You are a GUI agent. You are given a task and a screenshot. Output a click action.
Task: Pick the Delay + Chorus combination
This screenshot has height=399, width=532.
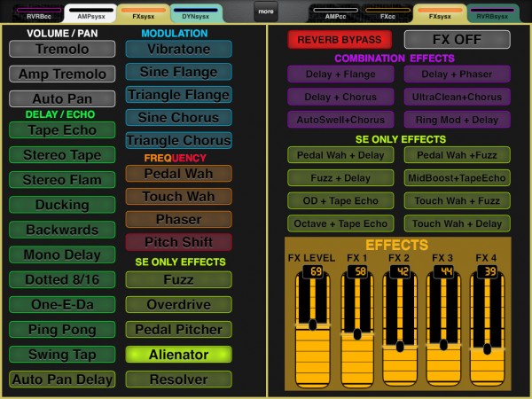click(x=340, y=97)
